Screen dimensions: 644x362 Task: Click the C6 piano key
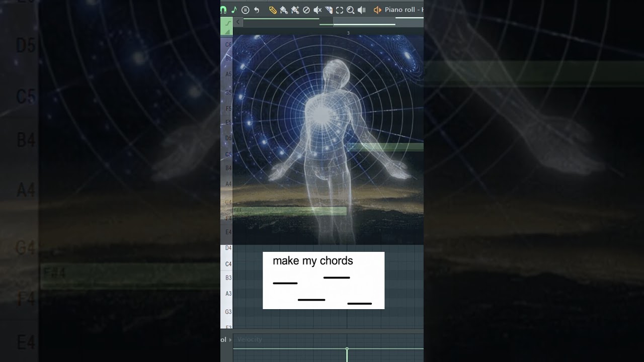point(227,45)
